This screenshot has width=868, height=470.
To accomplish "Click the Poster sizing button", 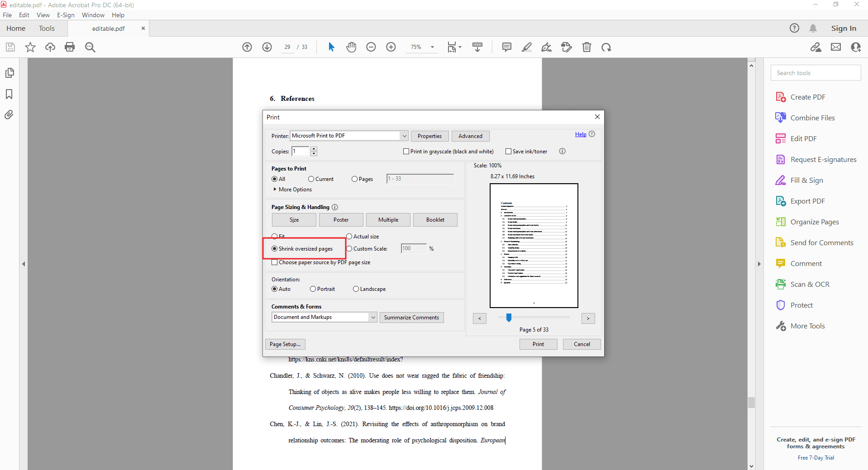I will pyautogui.click(x=341, y=220).
